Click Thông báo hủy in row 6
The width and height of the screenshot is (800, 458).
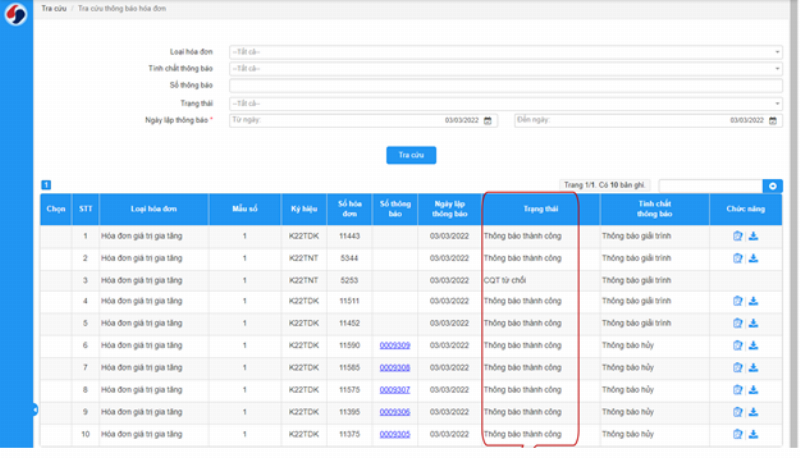click(628, 345)
